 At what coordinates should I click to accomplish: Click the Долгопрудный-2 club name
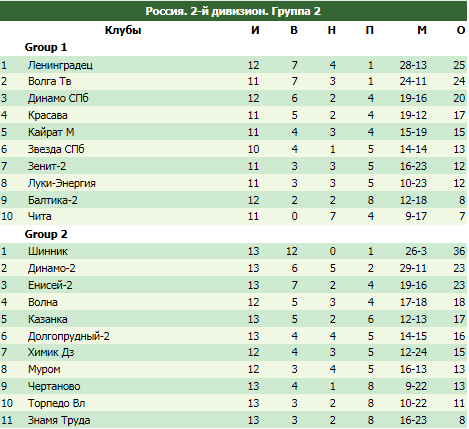tap(68, 336)
